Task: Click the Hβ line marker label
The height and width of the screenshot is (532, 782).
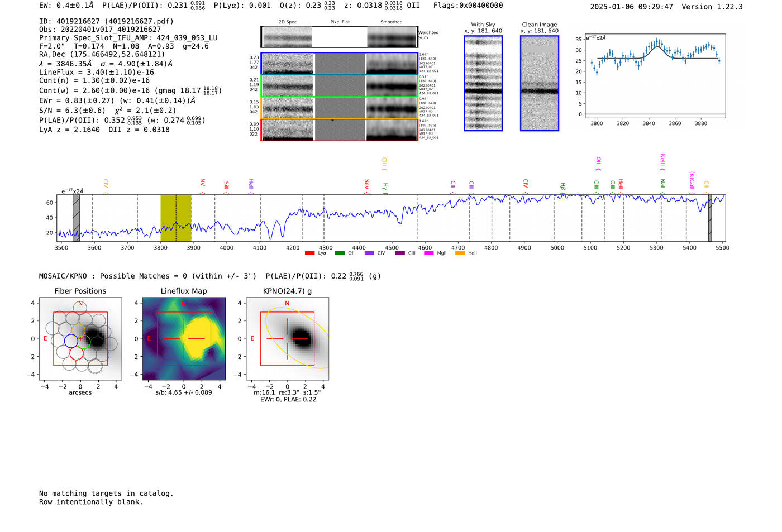Action: coord(563,188)
